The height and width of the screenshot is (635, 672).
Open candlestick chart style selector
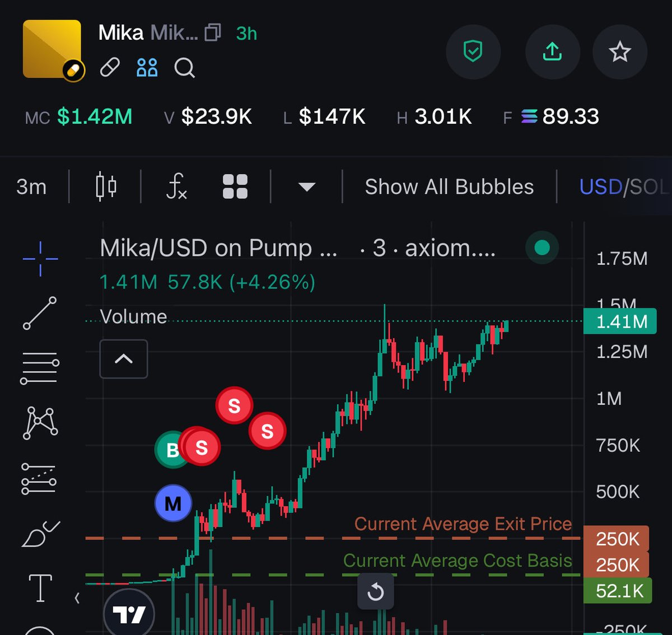click(106, 186)
